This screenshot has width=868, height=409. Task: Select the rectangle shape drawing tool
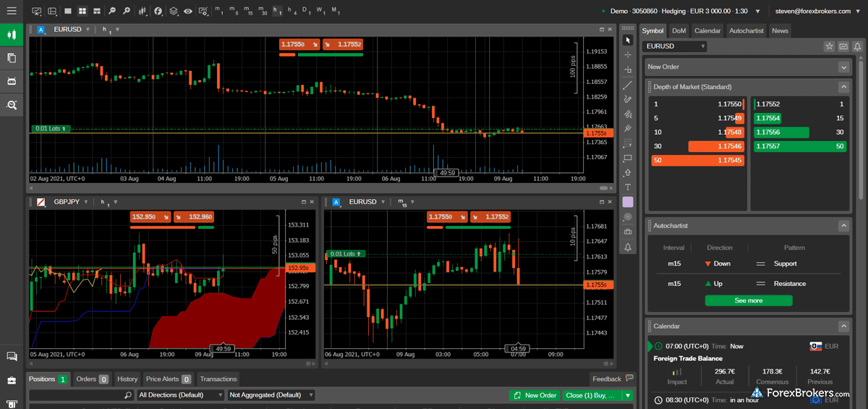point(627,158)
